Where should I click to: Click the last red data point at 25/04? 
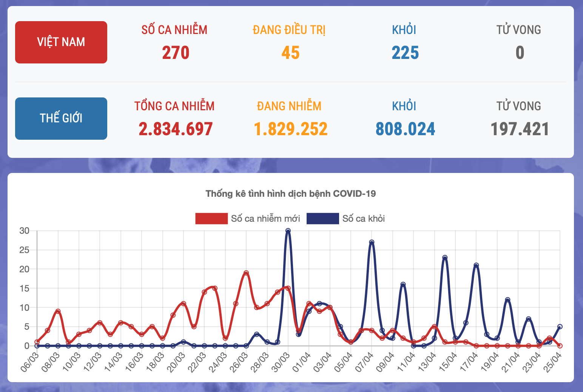coord(560,346)
